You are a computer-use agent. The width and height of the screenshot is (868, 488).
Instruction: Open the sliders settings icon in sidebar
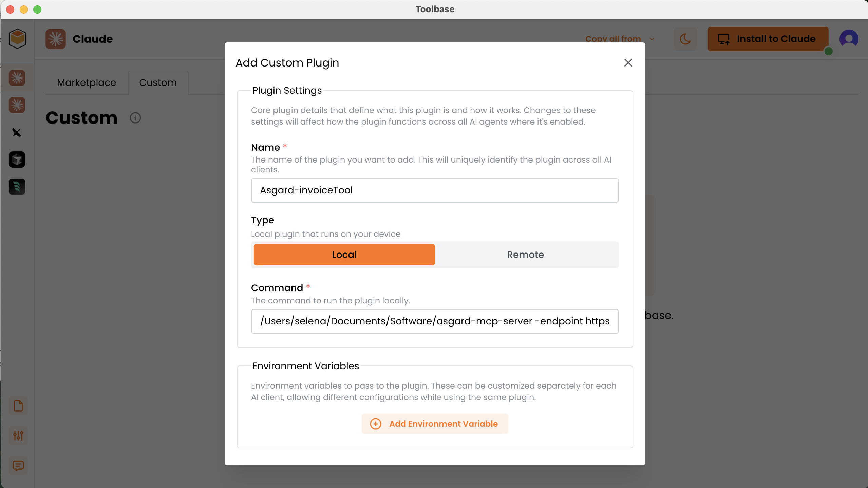click(18, 435)
